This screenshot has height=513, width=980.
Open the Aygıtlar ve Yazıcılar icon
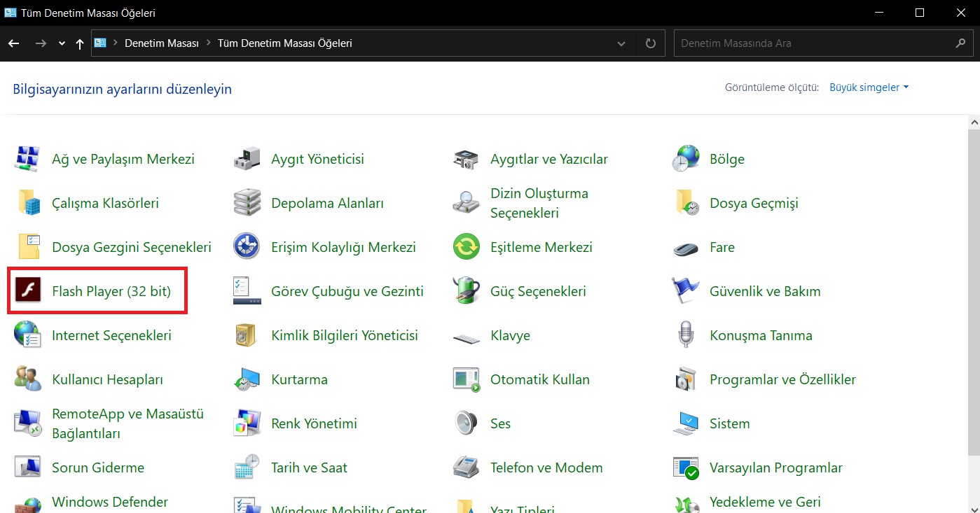click(x=467, y=159)
